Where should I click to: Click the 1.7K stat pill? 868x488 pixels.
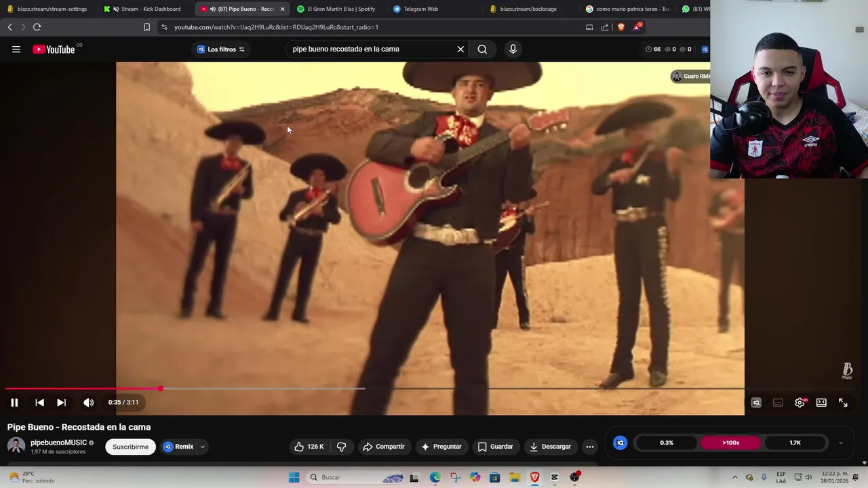[795, 443]
